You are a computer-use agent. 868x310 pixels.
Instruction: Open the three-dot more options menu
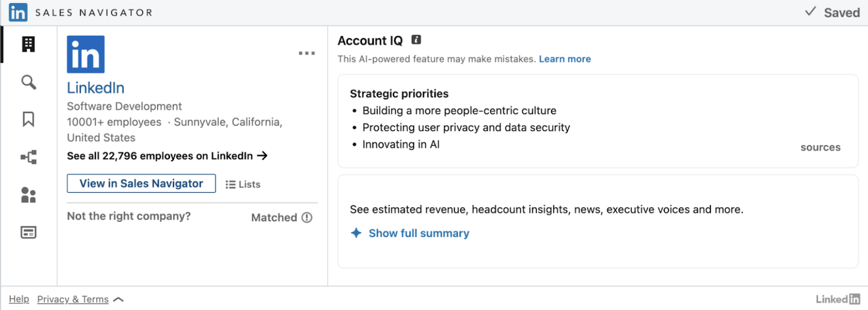(x=307, y=53)
